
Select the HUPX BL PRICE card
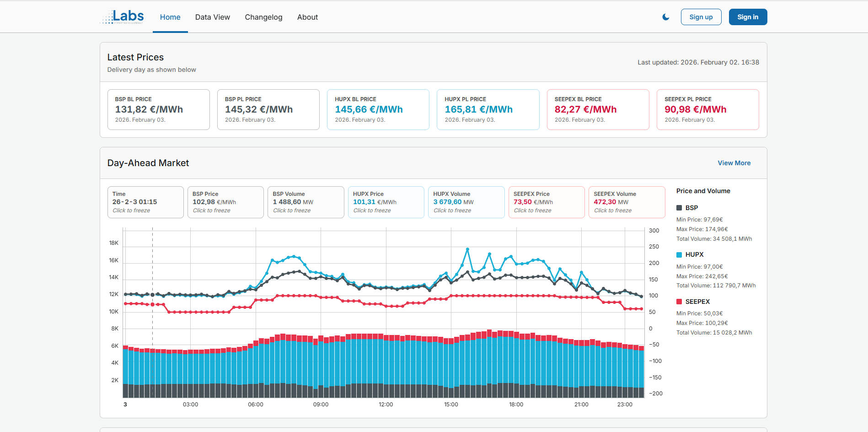[378, 109]
